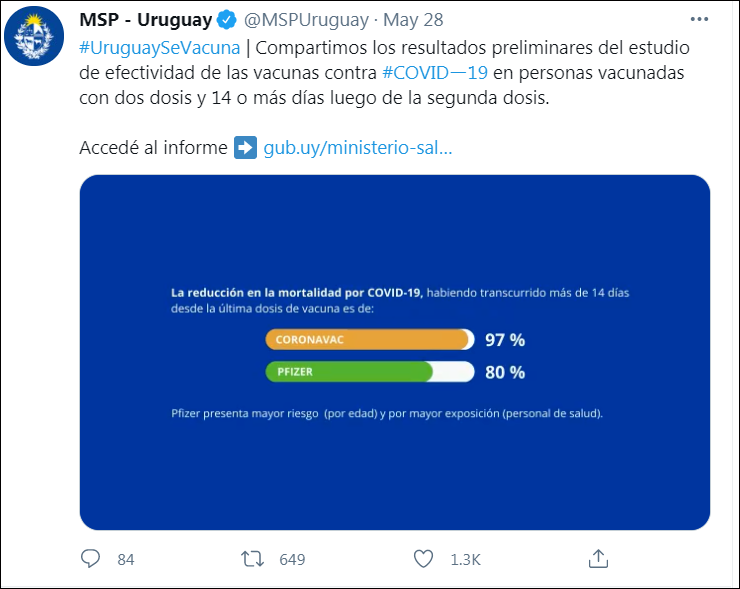Click the reply speech bubble icon
This screenshot has width=740, height=589.
pyautogui.click(x=90, y=558)
